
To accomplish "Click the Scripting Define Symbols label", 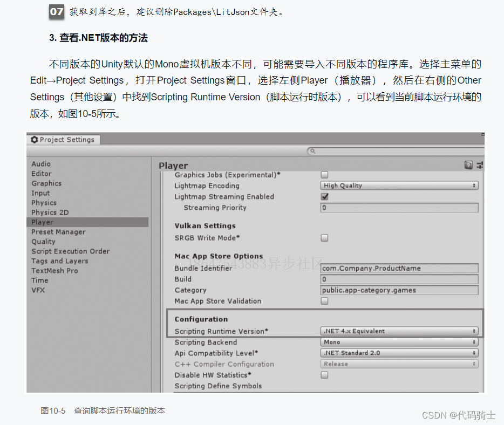I will click(218, 386).
